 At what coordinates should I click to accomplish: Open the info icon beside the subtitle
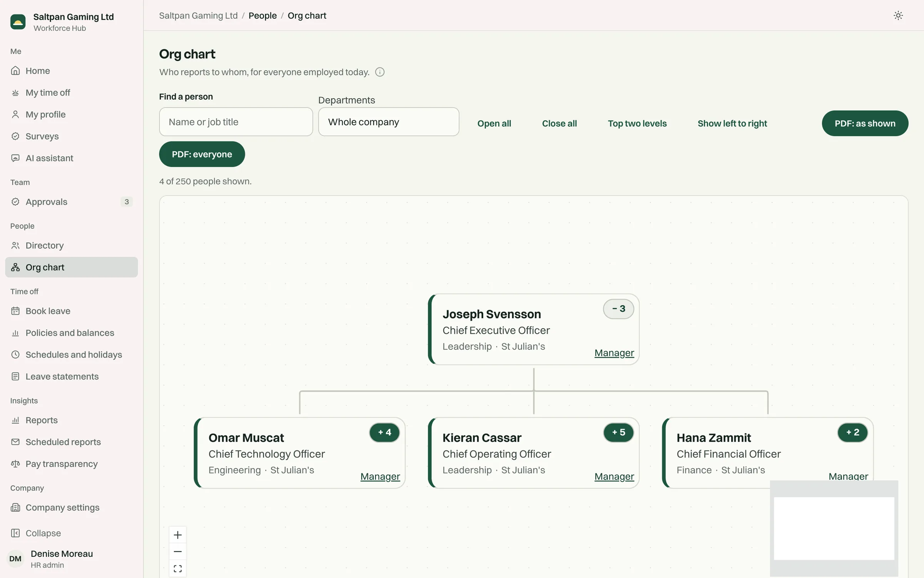click(x=380, y=72)
